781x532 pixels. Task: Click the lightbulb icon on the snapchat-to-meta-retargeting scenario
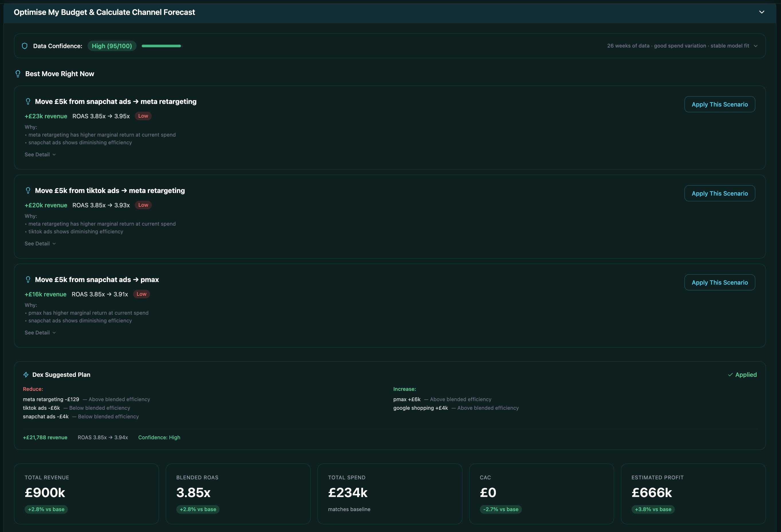pyautogui.click(x=28, y=101)
